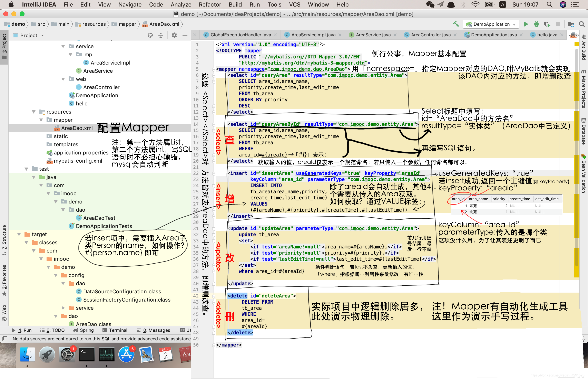588x379 pixels.
Task: Toggle the 2: Favorites tool window
Action: pos(4,280)
